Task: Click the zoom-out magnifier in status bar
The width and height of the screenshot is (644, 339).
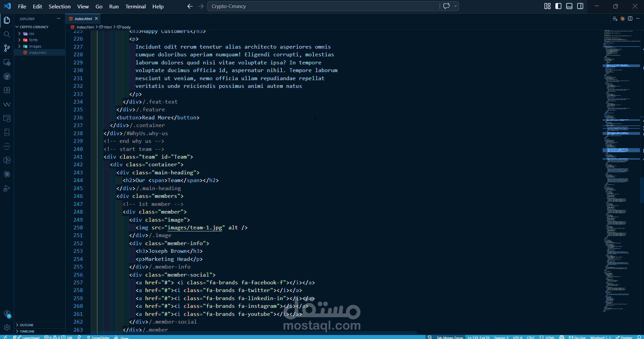Action: pos(430,337)
